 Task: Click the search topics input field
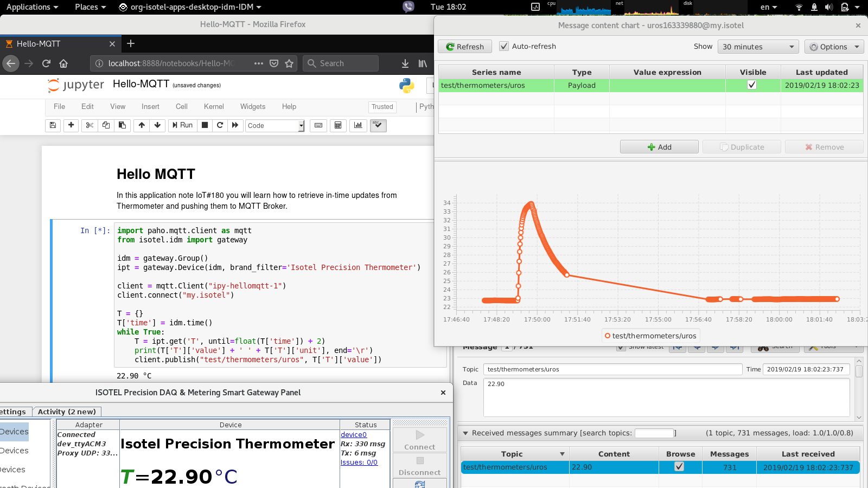click(654, 433)
